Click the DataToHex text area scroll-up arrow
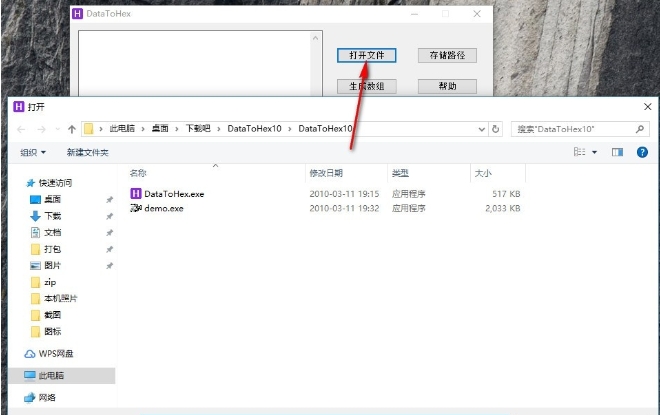Viewport: 660px width, 415px height. click(316, 38)
